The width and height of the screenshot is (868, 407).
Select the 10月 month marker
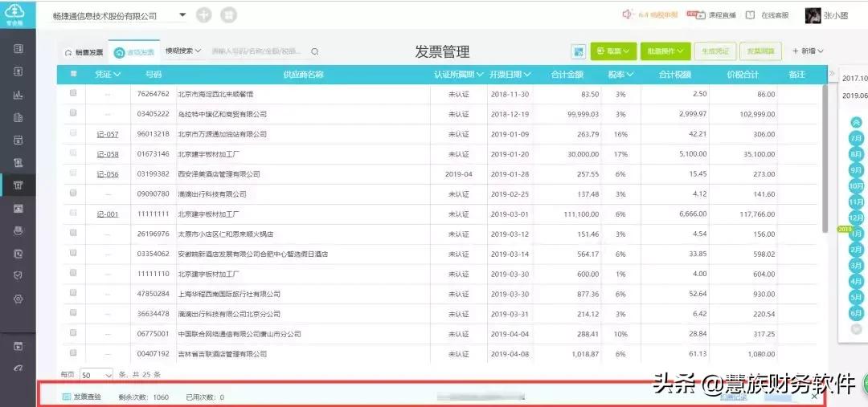(857, 185)
